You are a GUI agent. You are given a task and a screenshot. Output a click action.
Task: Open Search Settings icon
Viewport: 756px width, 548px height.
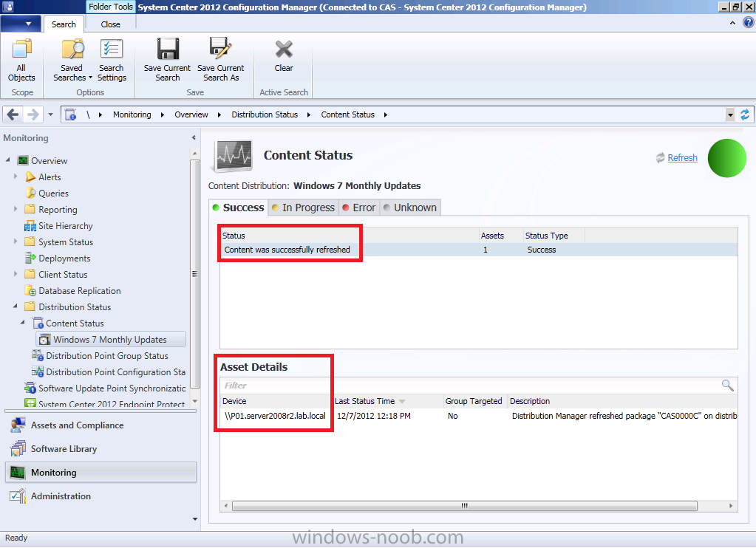click(x=112, y=60)
